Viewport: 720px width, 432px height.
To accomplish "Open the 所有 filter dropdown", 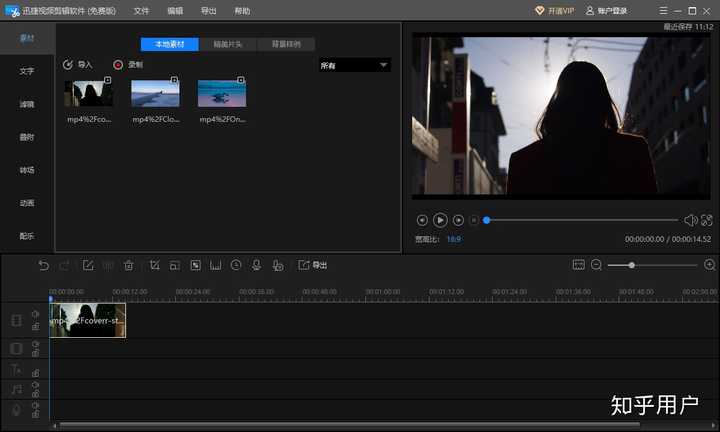I will pyautogui.click(x=354, y=65).
